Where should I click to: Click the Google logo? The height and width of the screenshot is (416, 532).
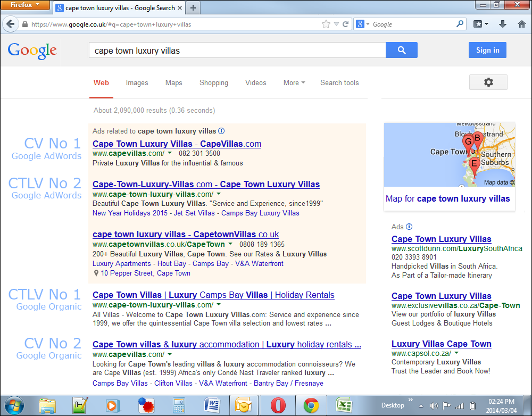(x=32, y=51)
